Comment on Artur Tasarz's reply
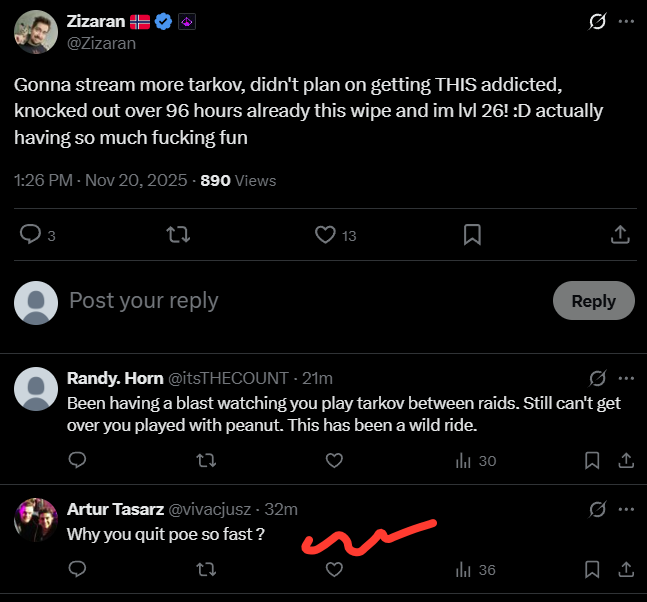 coord(78,569)
